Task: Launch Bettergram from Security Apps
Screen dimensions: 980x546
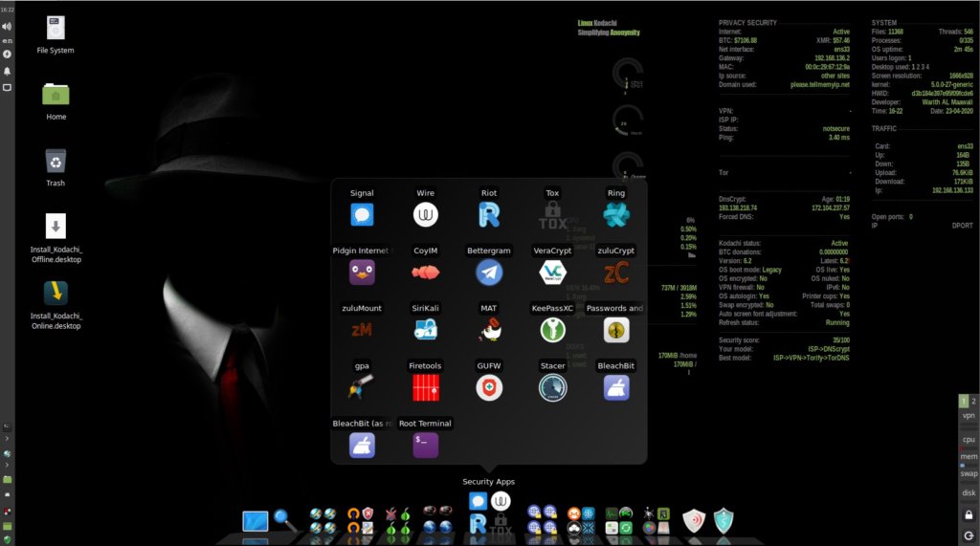Action: pos(489,273)
